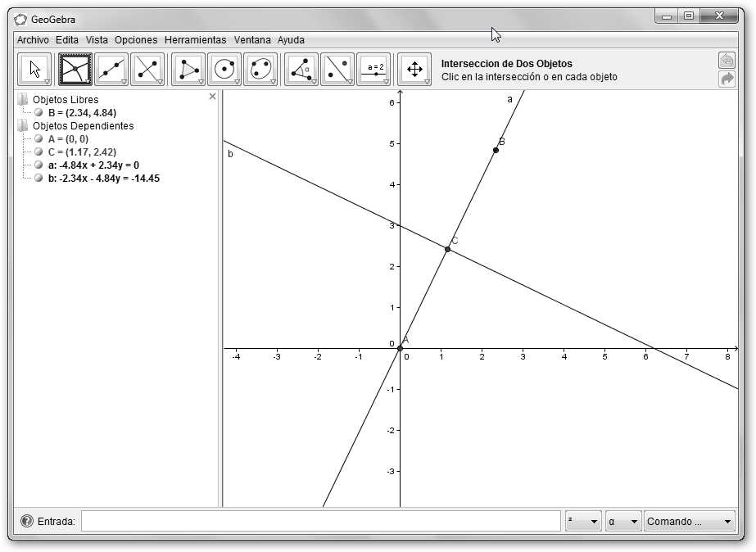
Task: Open the Comando dropdown list
Action: pos(690,521)
